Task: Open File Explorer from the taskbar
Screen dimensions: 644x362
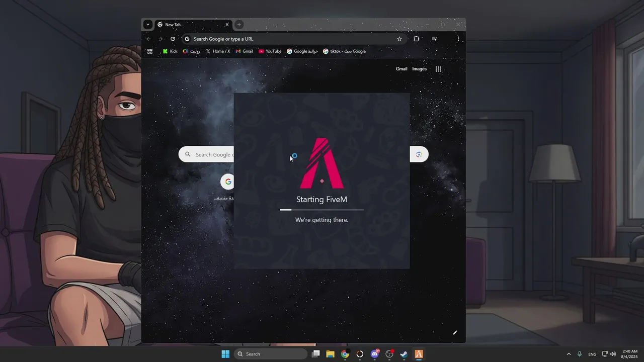Action: (x=331, y=354)
